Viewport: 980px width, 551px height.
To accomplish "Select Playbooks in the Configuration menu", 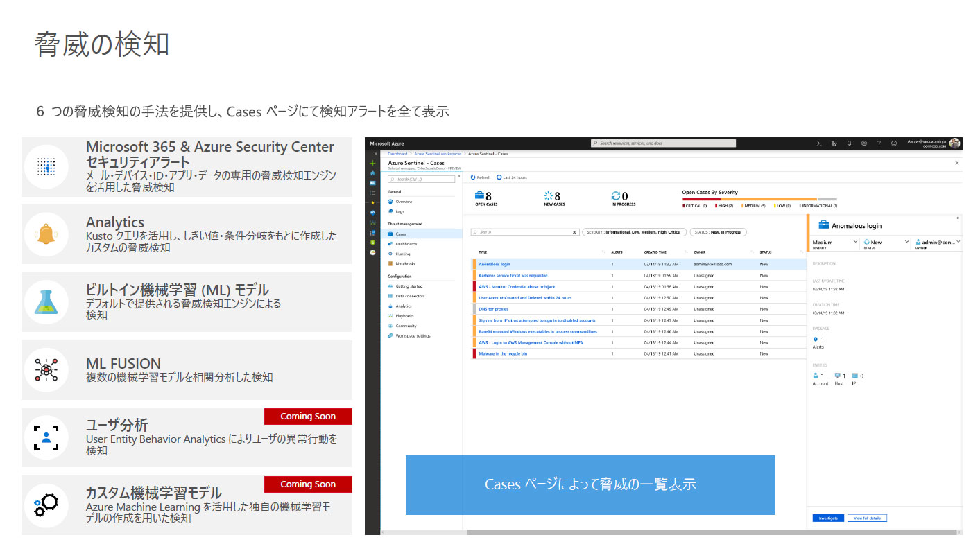I will [x=404, y=316].
